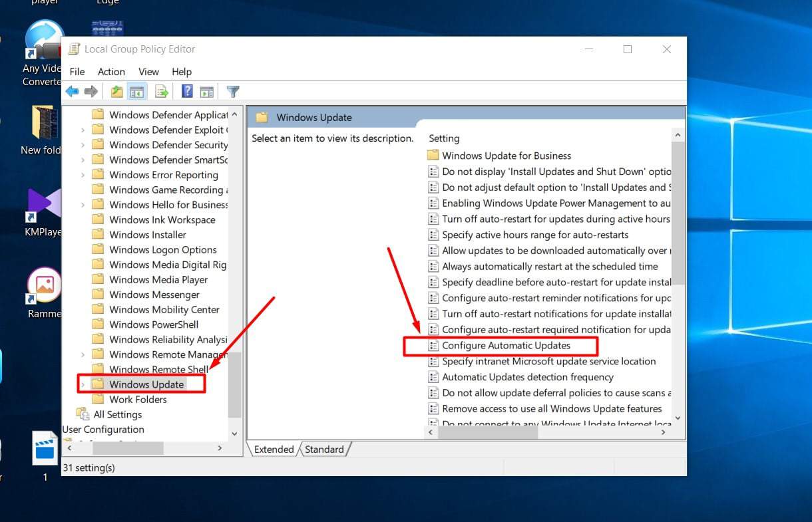Click the Forward arrow toolbar icon

click(91, 92)
